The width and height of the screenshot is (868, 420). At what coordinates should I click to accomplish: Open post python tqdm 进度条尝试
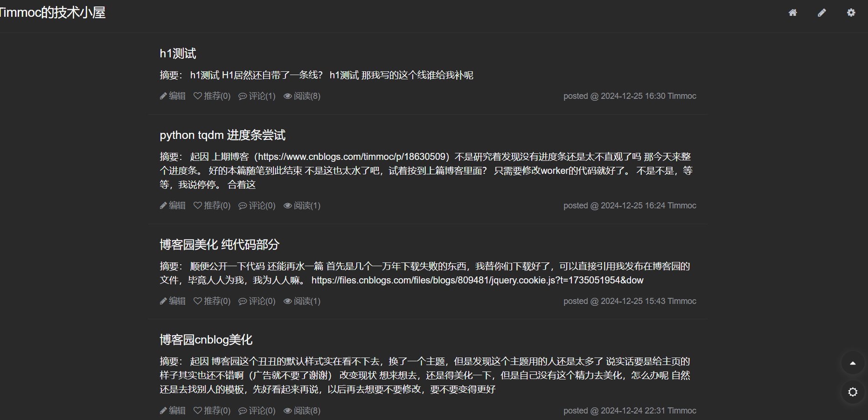(222, 135)
